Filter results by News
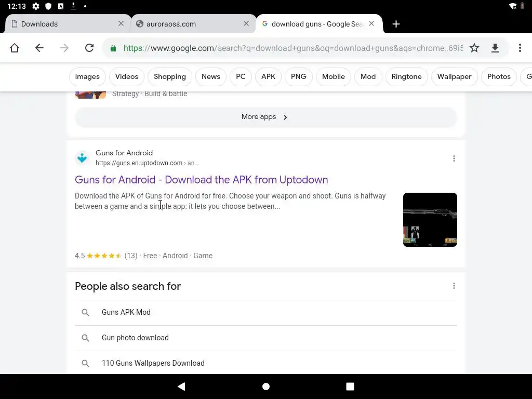 click(x=211, y=77)
